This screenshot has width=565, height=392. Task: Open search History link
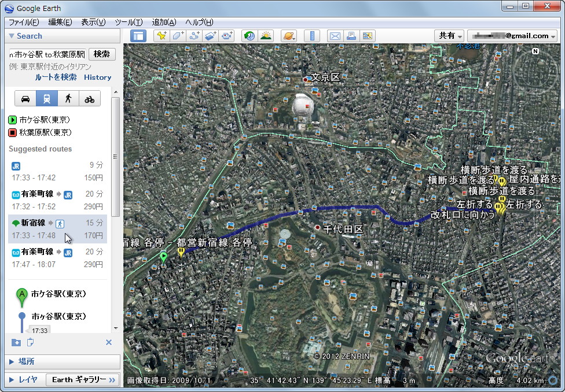coord(98,77)
